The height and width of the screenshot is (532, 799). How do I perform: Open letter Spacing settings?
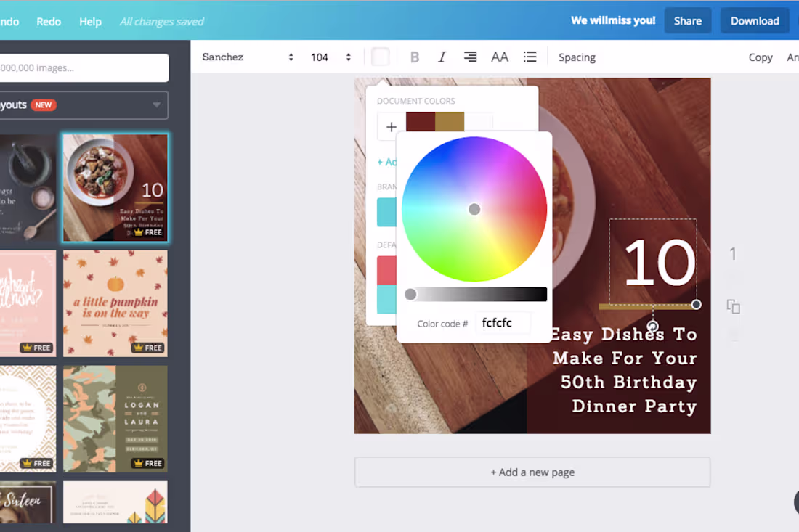tap(577, 57)
